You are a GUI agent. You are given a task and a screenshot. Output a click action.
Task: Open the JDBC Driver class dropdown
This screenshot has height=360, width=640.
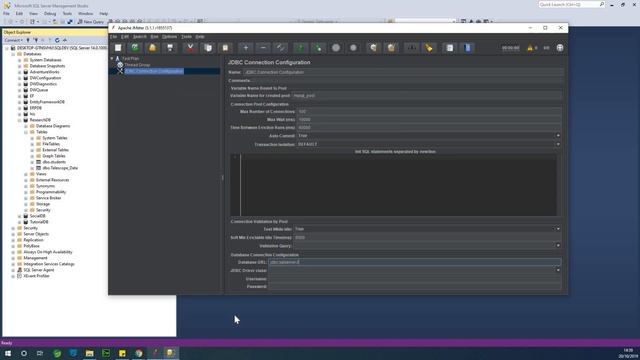point(558,270)
